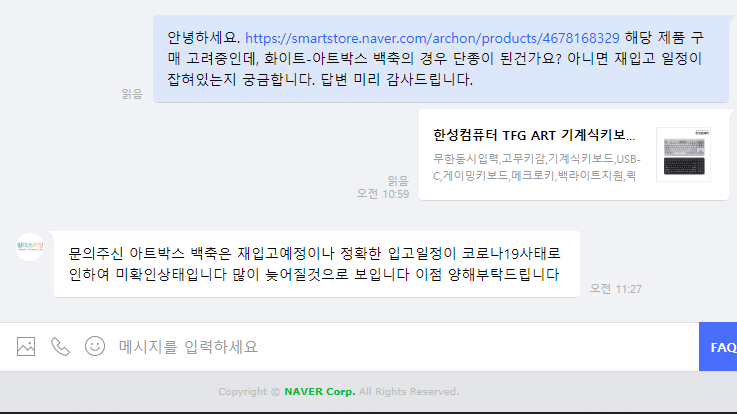Open the emoji smiley picker
This screenshot has height=414, width=737.
(x=95, y=346)
